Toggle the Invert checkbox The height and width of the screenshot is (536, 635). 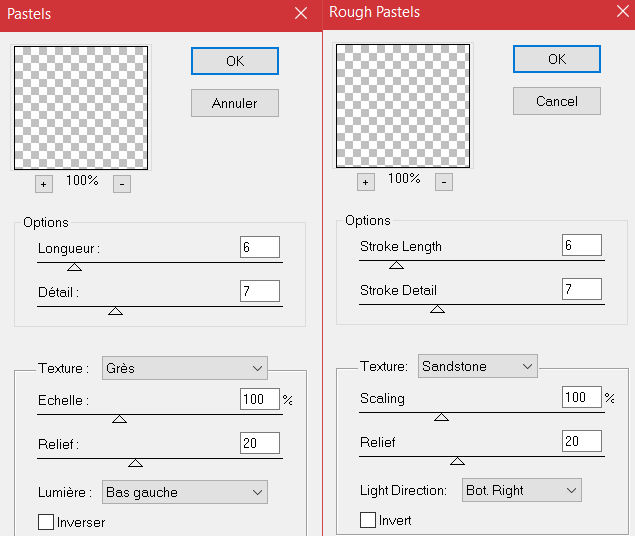pyautogui.click(x=368, y=520)
